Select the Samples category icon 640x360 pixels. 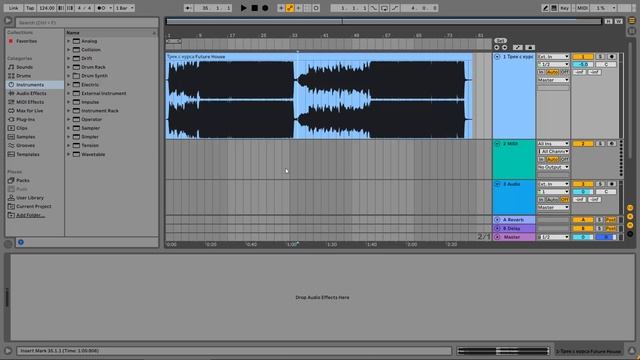[x=11, y=137]
